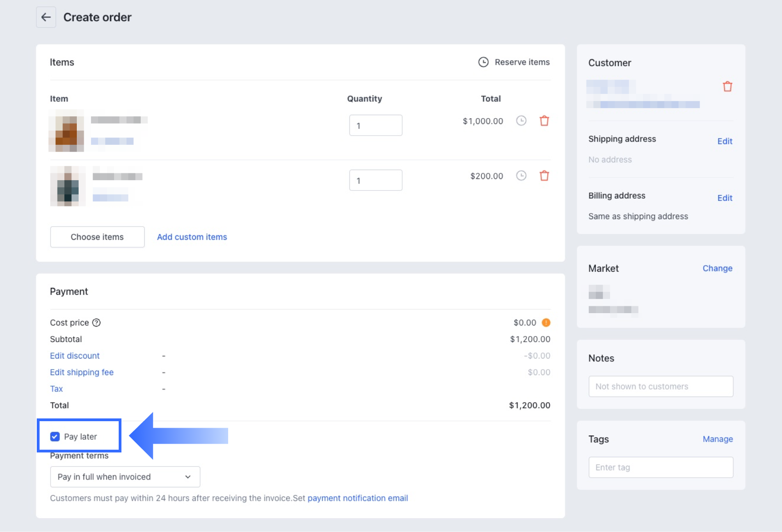Edit the shipping address

[x=724, y=141]
